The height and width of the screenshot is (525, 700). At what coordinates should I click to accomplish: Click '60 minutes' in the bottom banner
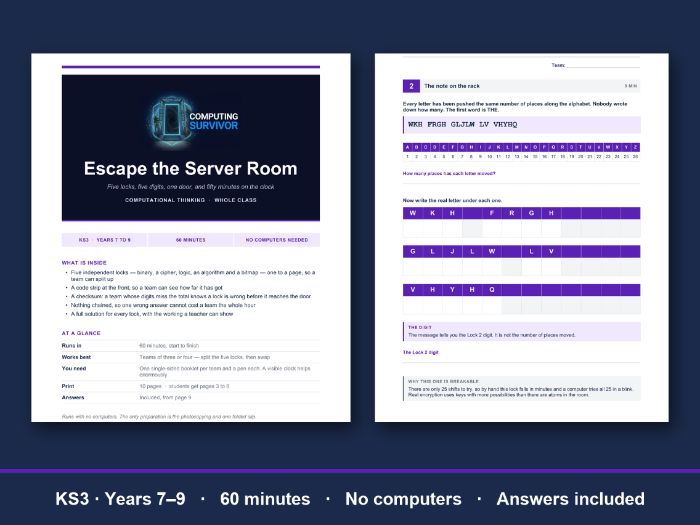265,499
